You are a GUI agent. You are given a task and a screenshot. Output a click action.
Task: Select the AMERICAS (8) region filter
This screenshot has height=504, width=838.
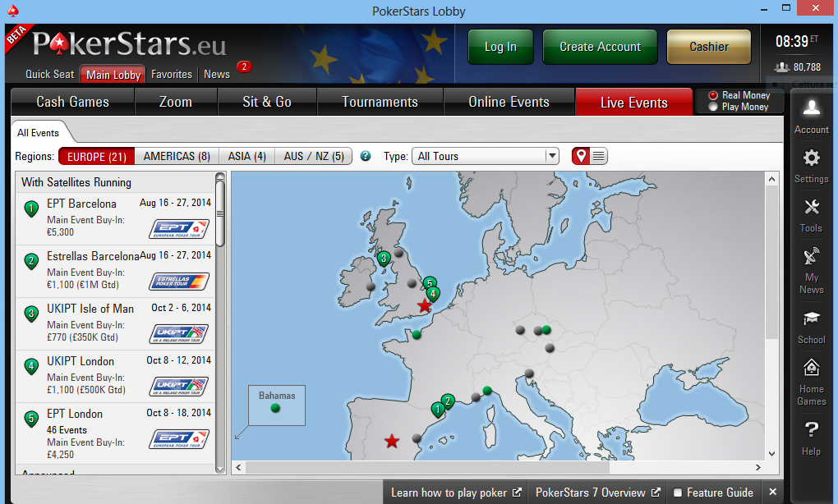[177, 157]
